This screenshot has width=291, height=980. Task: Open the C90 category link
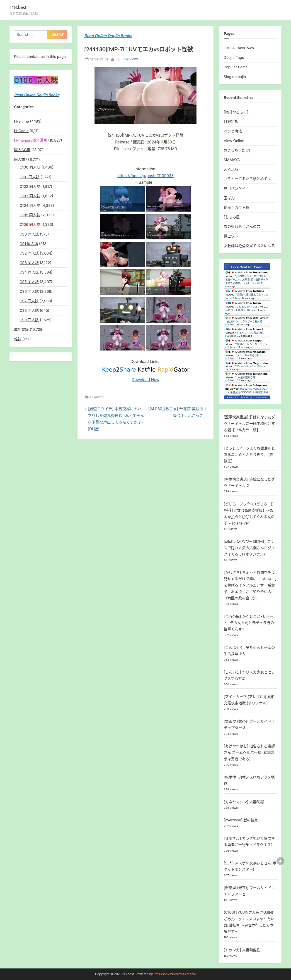pyautogui.click(x=29, y=234)
